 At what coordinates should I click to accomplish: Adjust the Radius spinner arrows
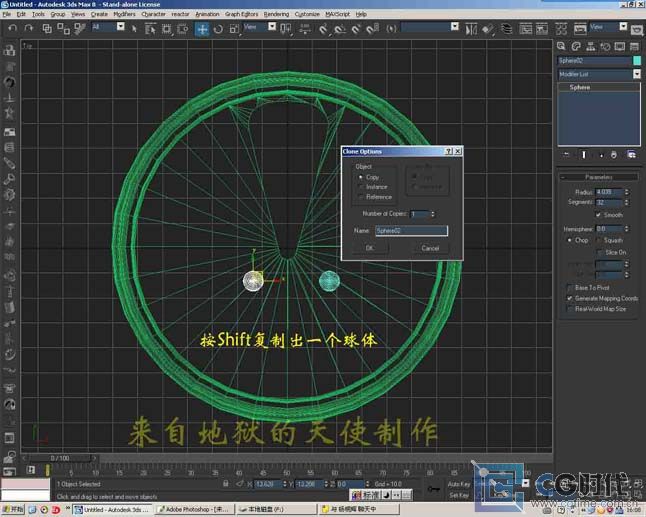click(x=627, y=192)
